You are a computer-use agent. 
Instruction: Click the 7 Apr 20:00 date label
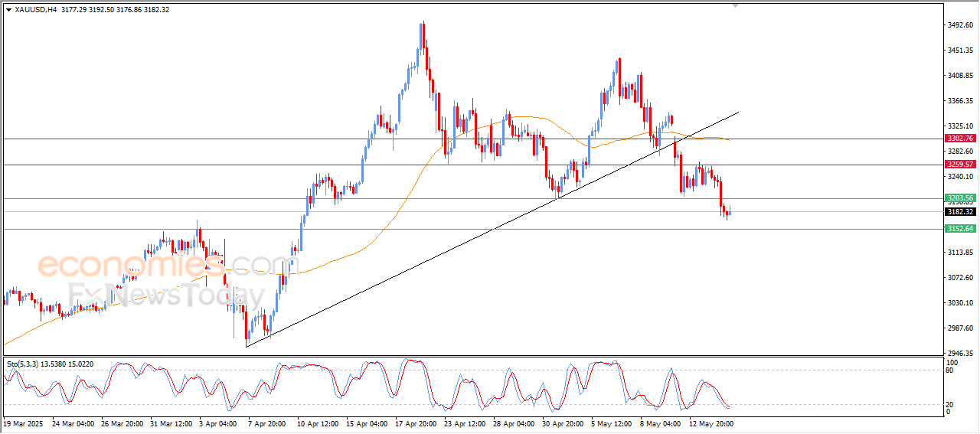coord(266,423)
